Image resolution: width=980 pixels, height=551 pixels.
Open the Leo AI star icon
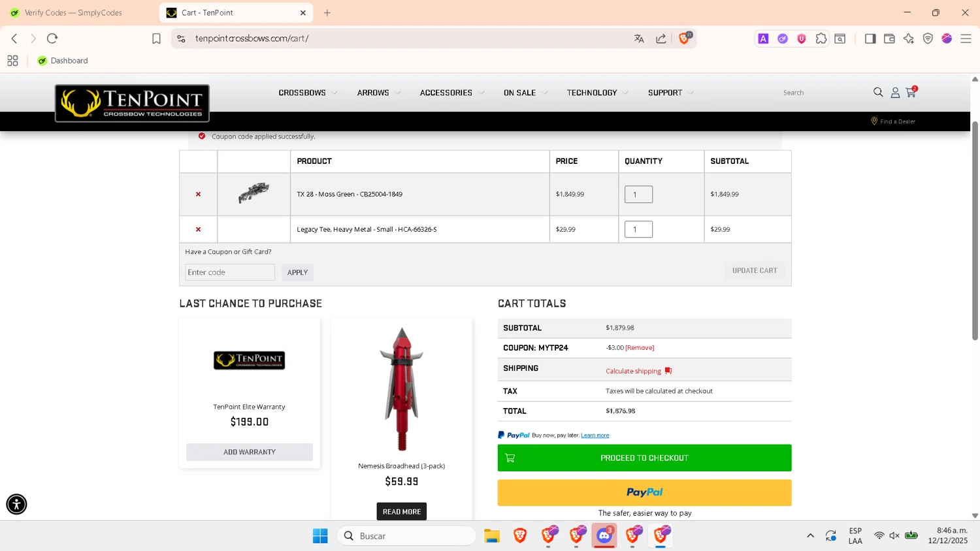[x=909, y=39]
